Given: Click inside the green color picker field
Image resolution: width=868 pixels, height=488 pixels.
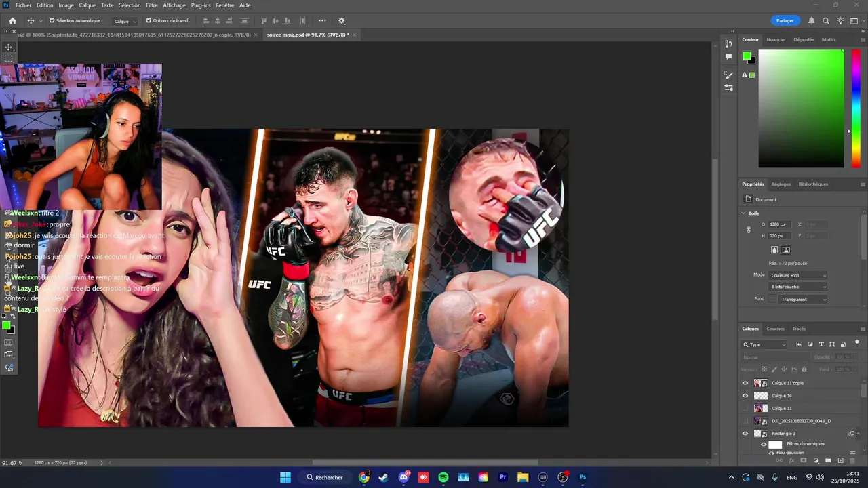Looking at the screenshot, I should click(x=801, y=108).
